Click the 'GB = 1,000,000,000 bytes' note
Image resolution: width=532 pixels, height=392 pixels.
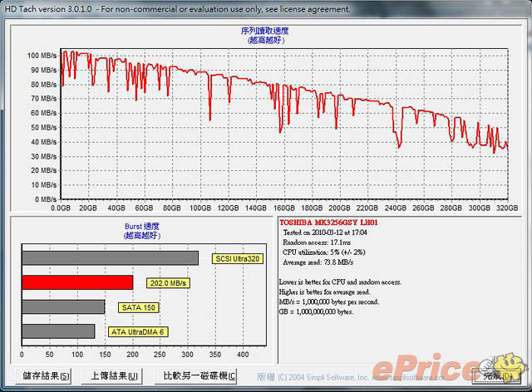tap(316, 311)
